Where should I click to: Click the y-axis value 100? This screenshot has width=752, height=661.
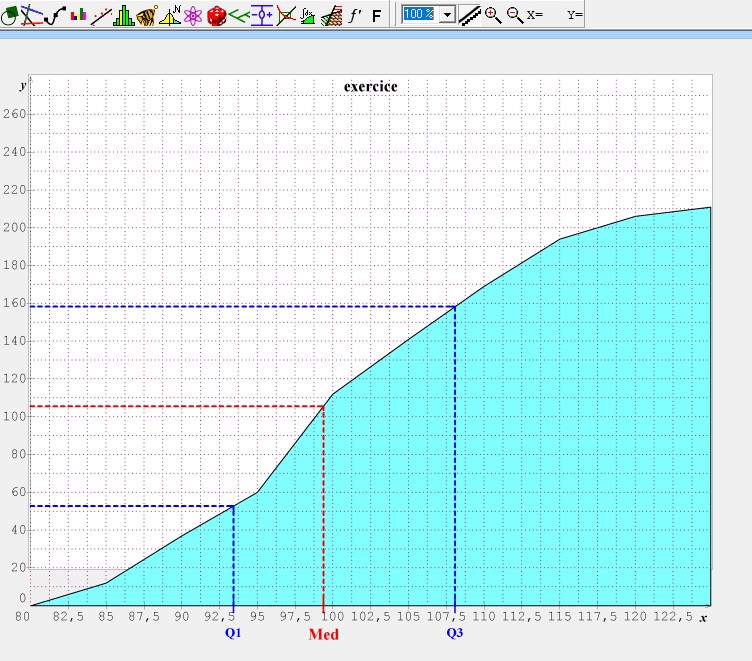pos(14,416)
